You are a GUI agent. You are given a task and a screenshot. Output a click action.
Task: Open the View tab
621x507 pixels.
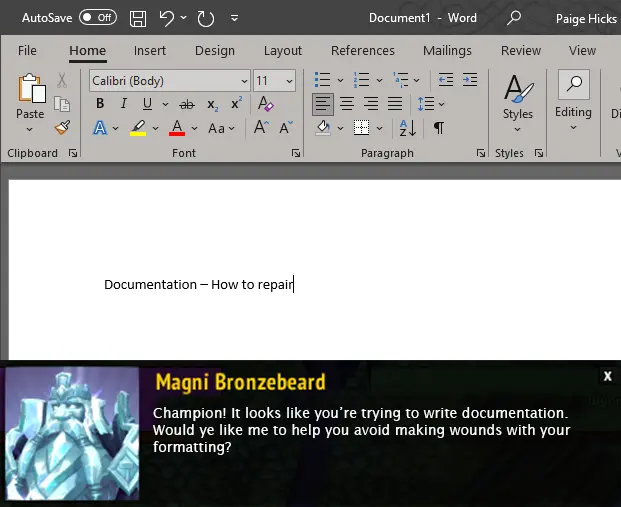pos(582,50)
